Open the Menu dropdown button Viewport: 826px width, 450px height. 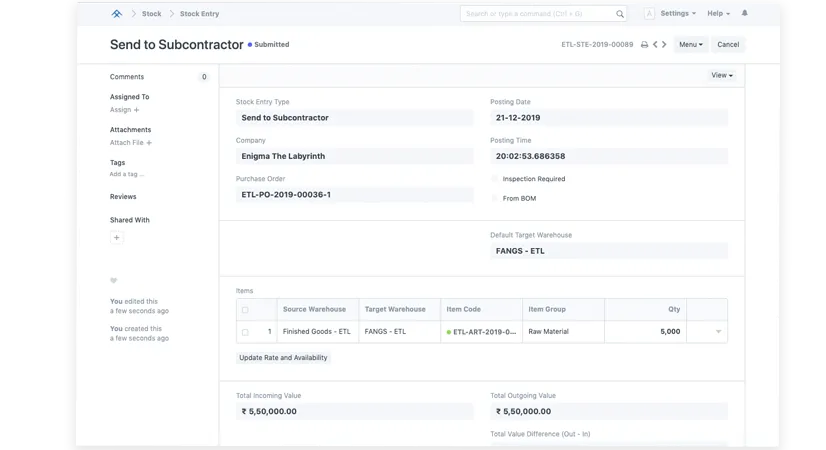coord(690,45)
